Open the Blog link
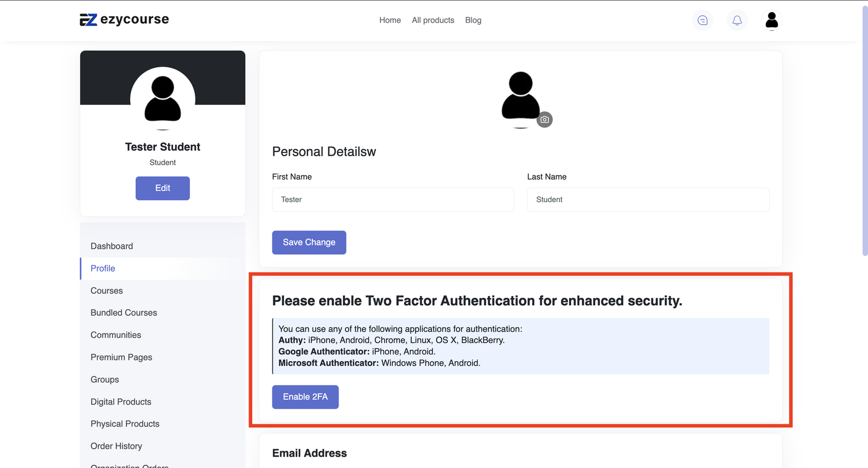Screen dimensions: 868x468 pos(473,20)
